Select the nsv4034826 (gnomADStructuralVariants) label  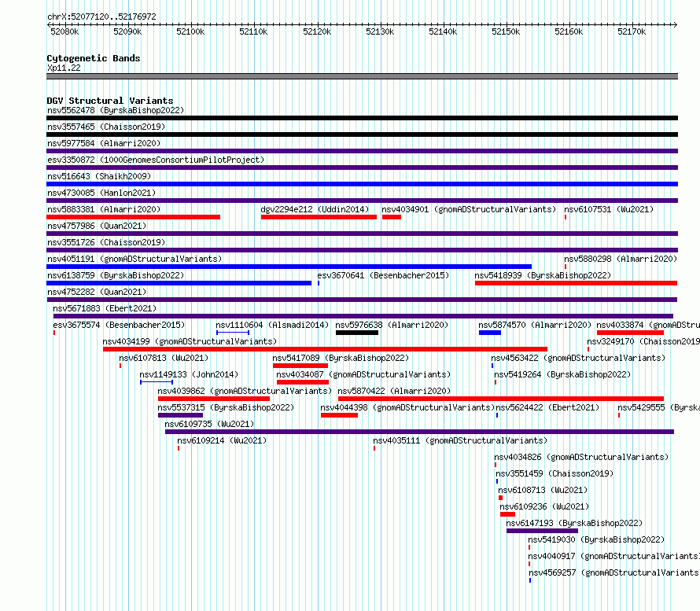pyautogui.click(x=581, y=457)
